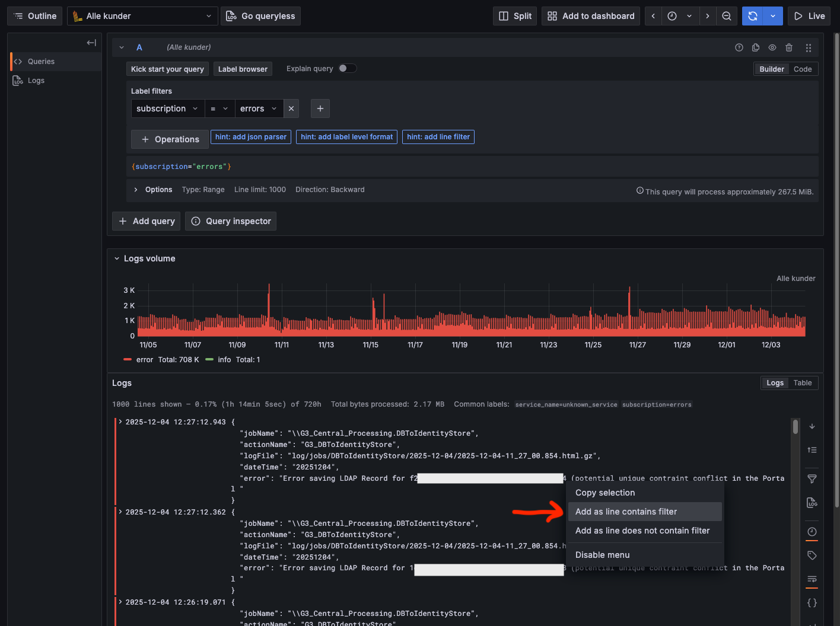The width and height of the screenshot is (840, 626).
Task: Open the Query inspector
Action: click(231, 221)
